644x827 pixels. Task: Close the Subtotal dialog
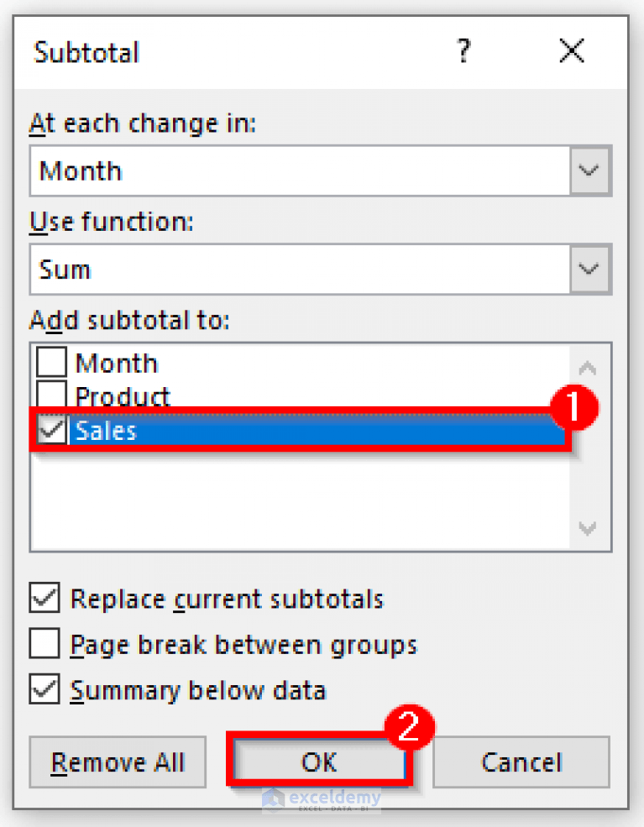(x=572, y=51)
